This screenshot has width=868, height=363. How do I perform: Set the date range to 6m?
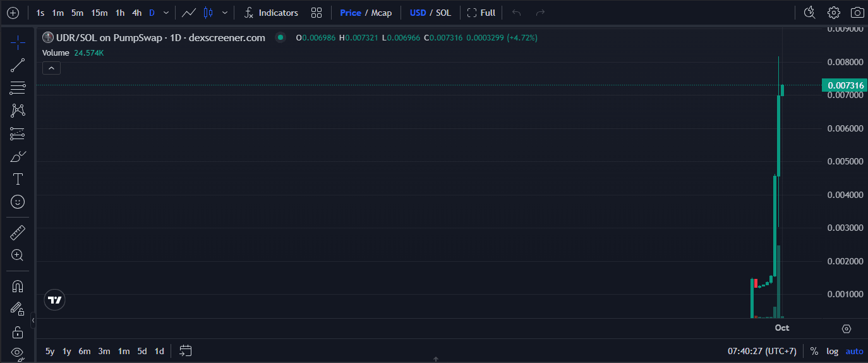(x=85, y=351)
